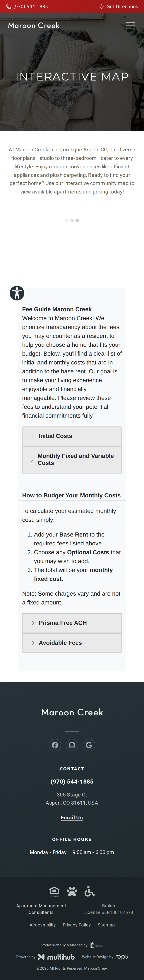Click the Maroon Creek header logo
This screenshot has width=144, height=980.
click(x=34, y=25)
